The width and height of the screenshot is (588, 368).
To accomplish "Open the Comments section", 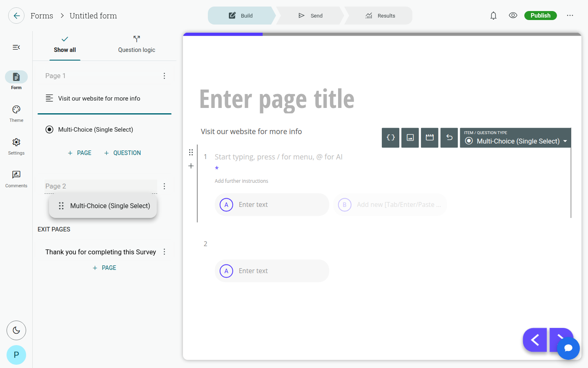I will coord(16,179).
